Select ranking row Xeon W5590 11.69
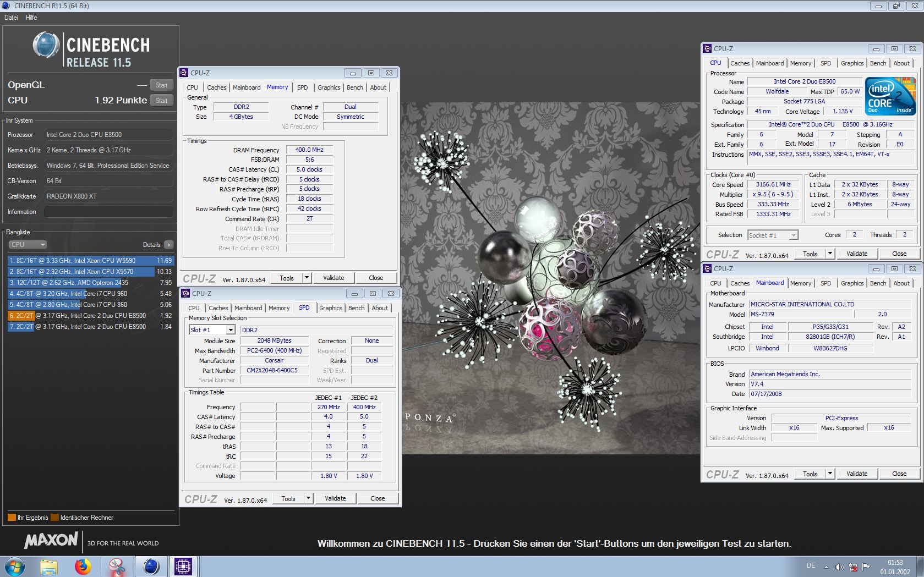 (x=90, y=261)
